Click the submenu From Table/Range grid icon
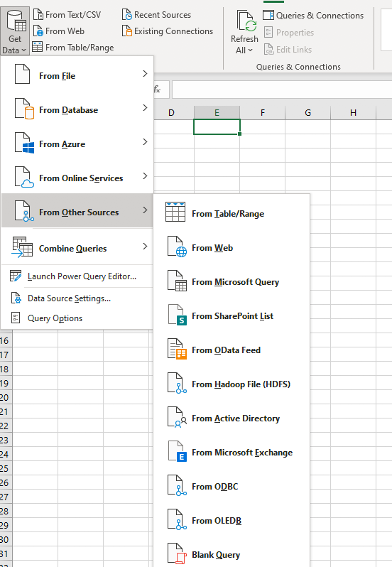 point(175,212)
